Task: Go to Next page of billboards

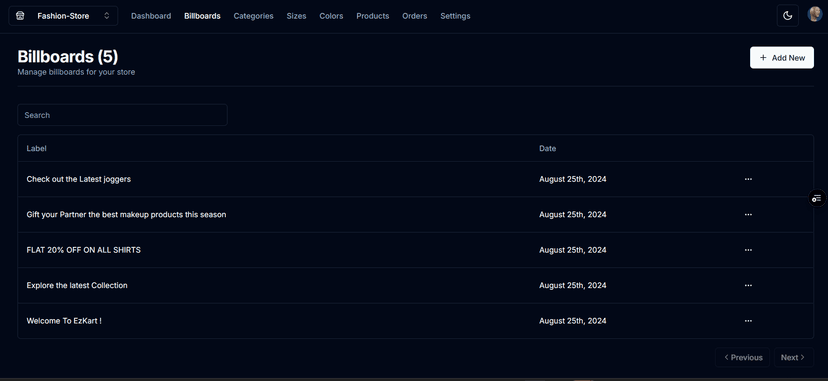Action: [794, 357]
